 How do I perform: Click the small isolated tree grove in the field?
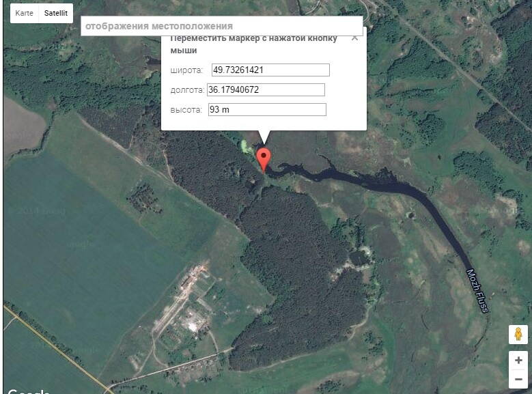pos(144,198)
